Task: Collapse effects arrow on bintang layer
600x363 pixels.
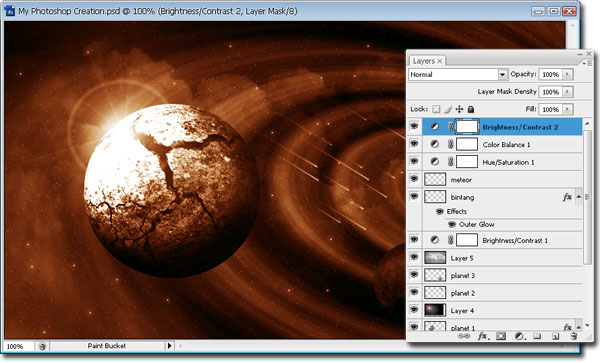Action: click(579, 197)
